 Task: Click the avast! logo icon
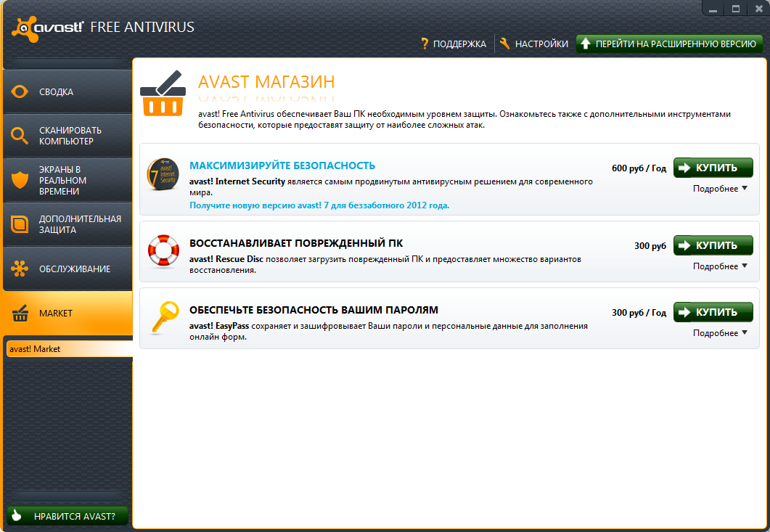click(24, 28)
